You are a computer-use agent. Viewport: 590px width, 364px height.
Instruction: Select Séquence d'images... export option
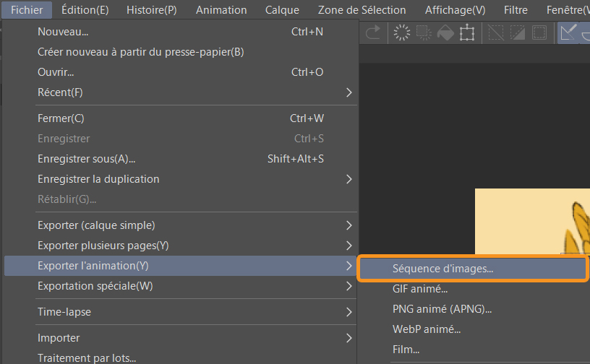(x=442, y=269)
